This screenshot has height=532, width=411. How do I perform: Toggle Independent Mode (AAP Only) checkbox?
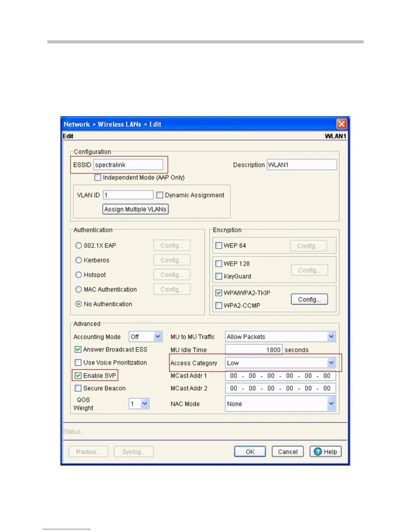(98, 177)
